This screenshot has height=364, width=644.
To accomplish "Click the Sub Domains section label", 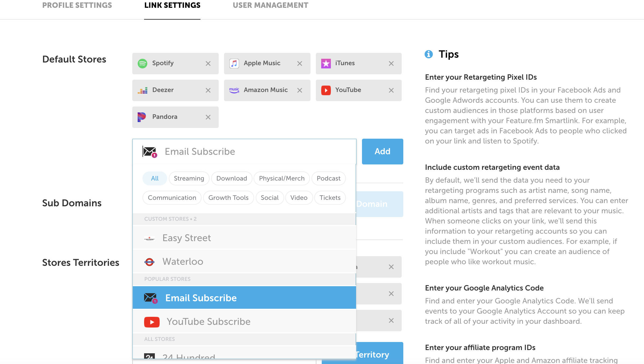I will coord(72,203).
